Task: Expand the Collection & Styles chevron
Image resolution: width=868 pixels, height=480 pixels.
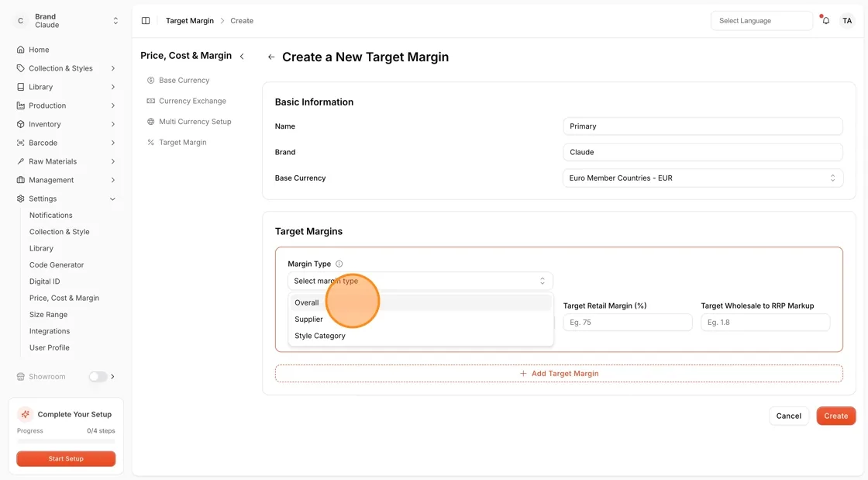Action: pos(113,69)
